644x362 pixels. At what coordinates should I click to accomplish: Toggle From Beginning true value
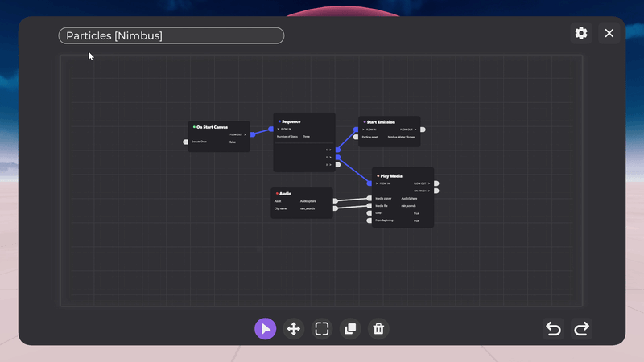(x=416, y=220)
